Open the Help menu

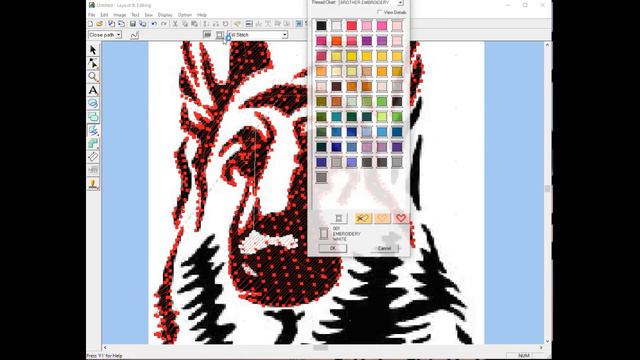point(202,15)
